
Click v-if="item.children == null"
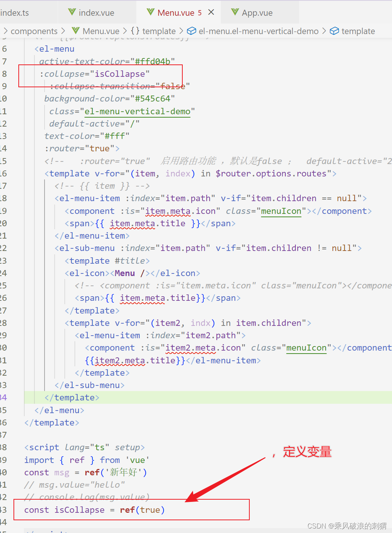(x=291, y=198)
